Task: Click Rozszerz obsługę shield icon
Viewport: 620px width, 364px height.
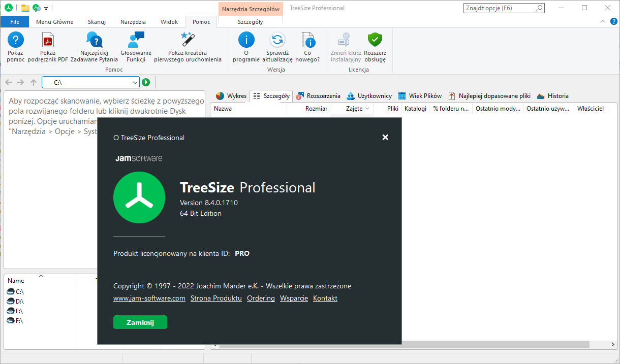Action: (375, 40)
